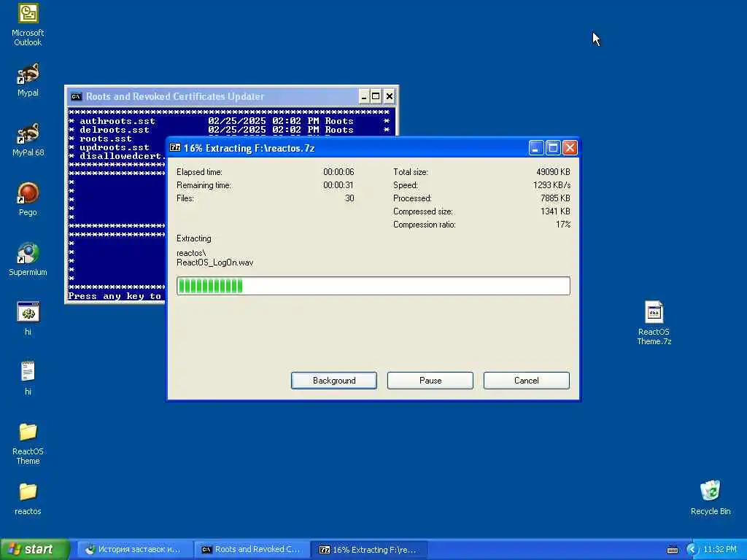Select the ReactOS Theme folder icon
This screenshot has width=747, height=560.
tap(28, 443)
